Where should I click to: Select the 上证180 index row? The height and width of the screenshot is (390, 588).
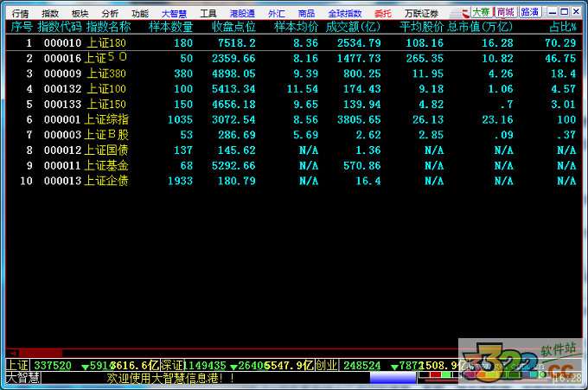pyautogui.click(x=294, y=42)
